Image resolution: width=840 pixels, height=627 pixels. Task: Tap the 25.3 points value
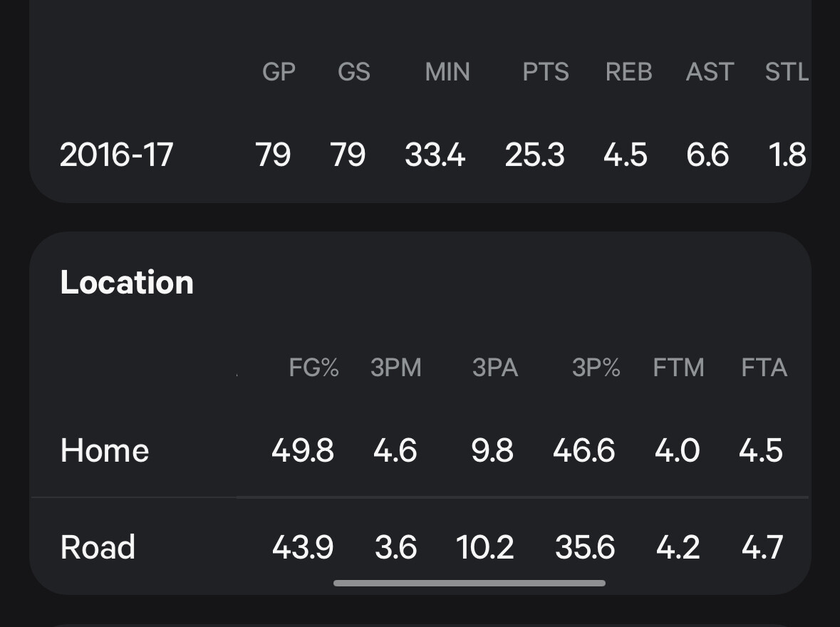pos(534,155)
